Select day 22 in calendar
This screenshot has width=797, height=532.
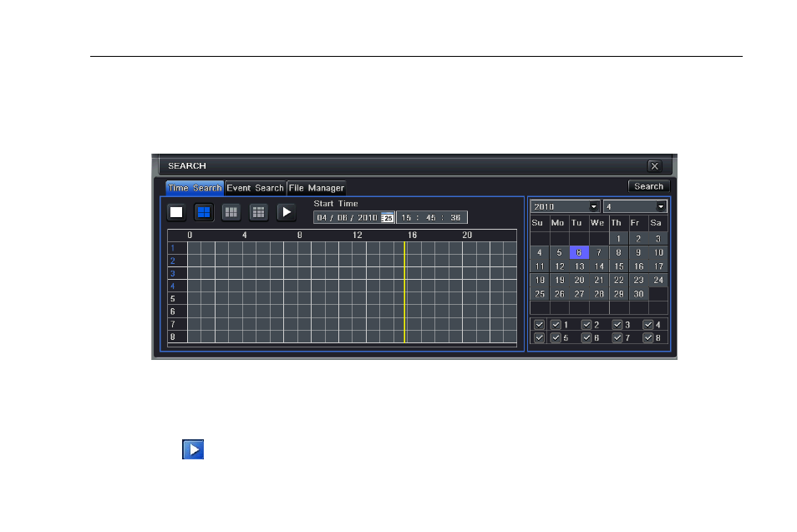click(618, 280)
